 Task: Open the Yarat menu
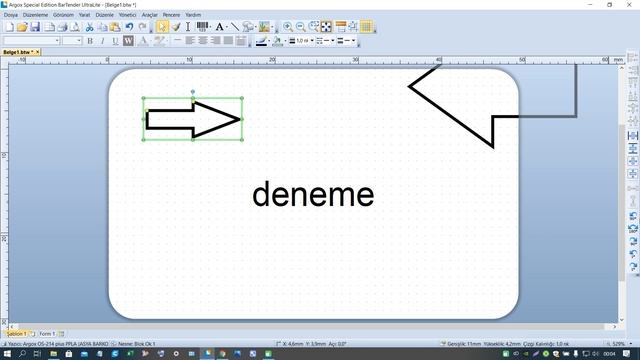84,15
